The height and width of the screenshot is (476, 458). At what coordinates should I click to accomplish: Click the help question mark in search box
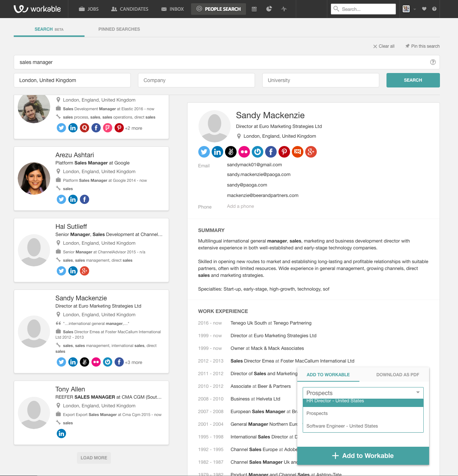(433, 62)
